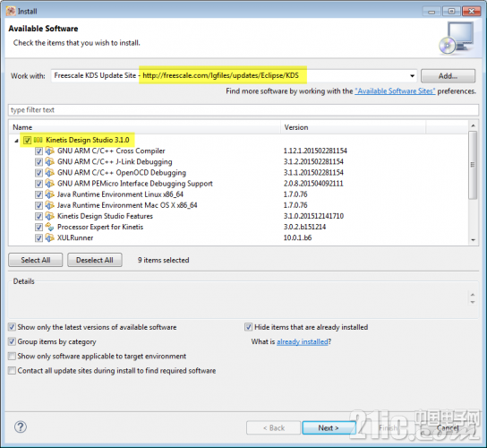This screenshot has height=448, width=487.
Task: Click the Cancel button
Action: pyautogui.click(x=448, y=427)
